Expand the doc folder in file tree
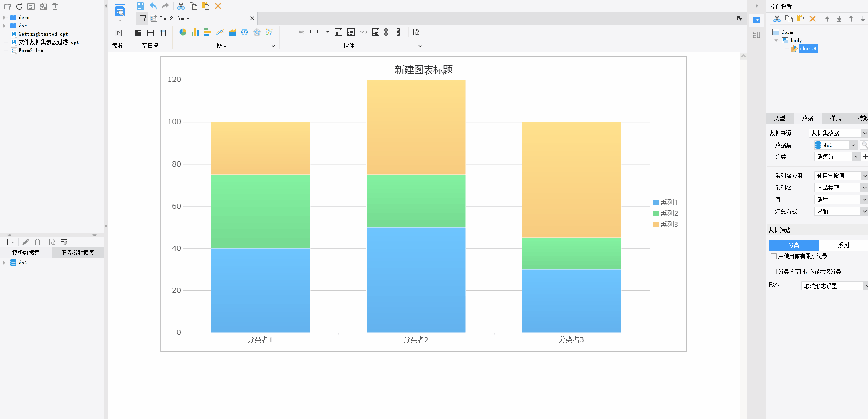 coord(4,26)
